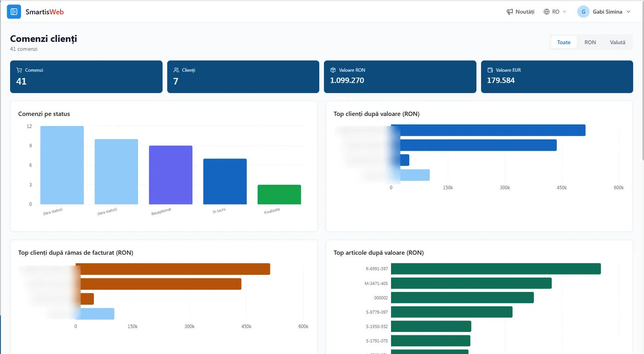Click the longest orange bar in rămas de facturat chart
This screenshot has width=644, height=354.
coord(172,269)
